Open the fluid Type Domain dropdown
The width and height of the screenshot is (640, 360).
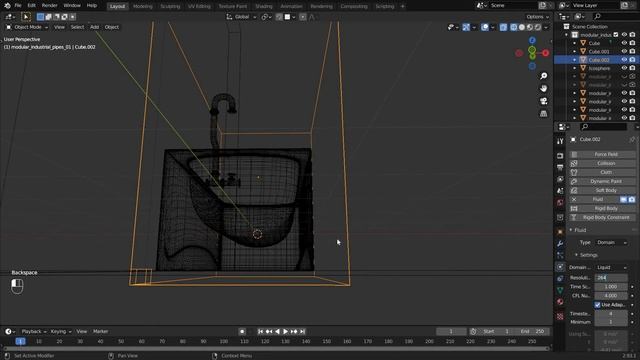611,242
